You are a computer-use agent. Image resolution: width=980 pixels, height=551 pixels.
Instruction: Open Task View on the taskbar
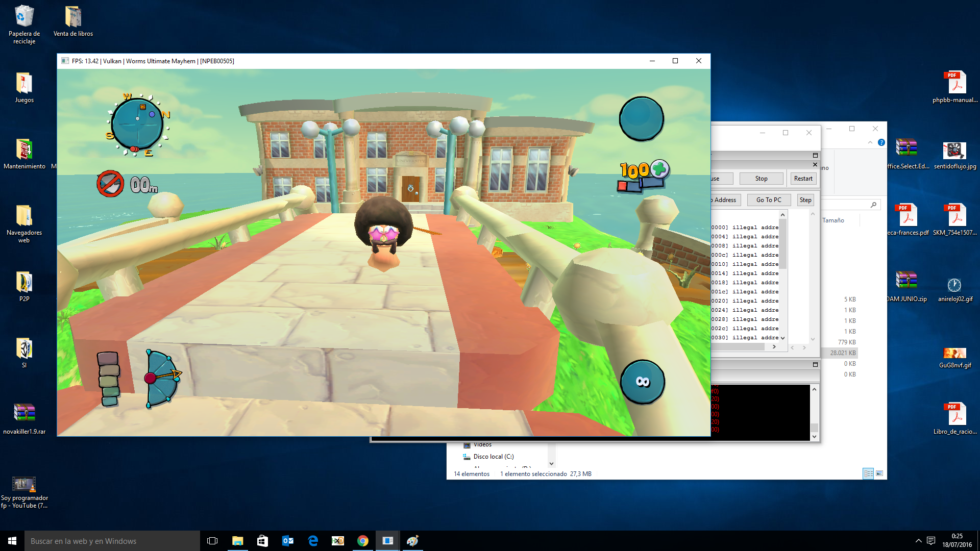(212, 541)
